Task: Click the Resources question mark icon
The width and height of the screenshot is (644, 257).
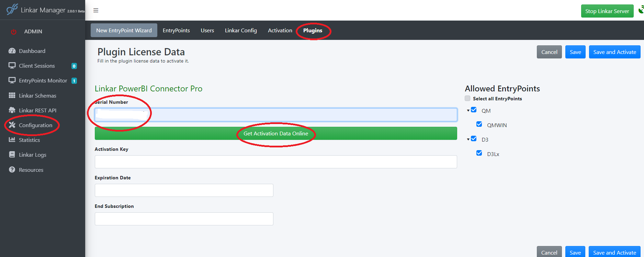Action: tap(12, 169)
